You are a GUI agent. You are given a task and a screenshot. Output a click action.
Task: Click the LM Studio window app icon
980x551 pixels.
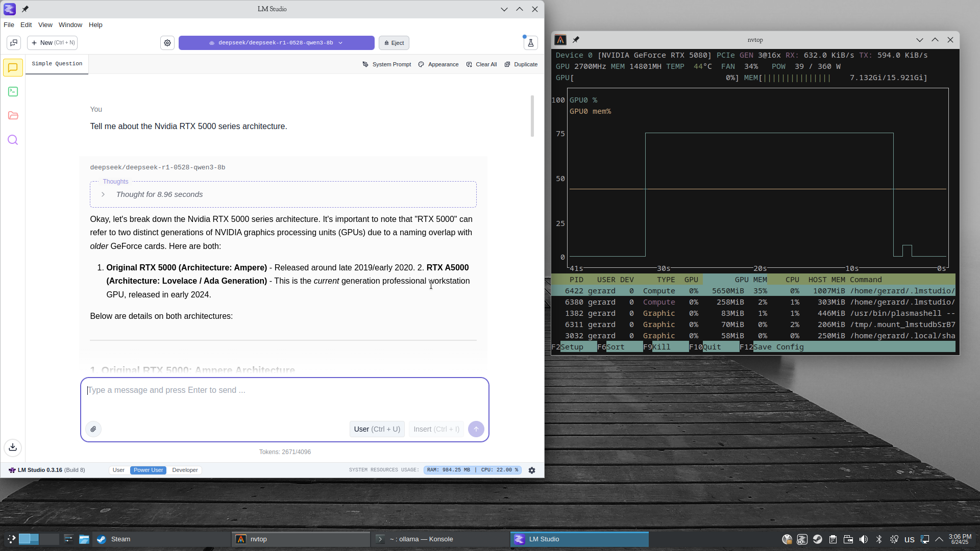[x=9, y=9]
